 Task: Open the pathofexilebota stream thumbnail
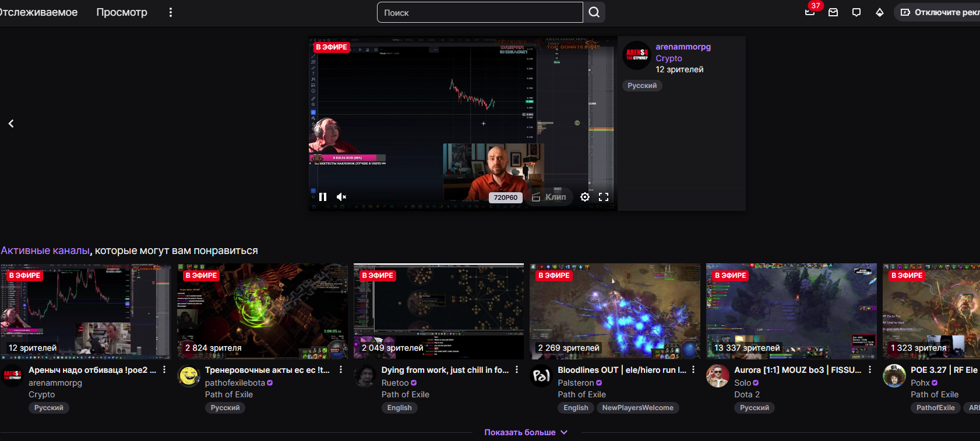(x=262, y=311)
